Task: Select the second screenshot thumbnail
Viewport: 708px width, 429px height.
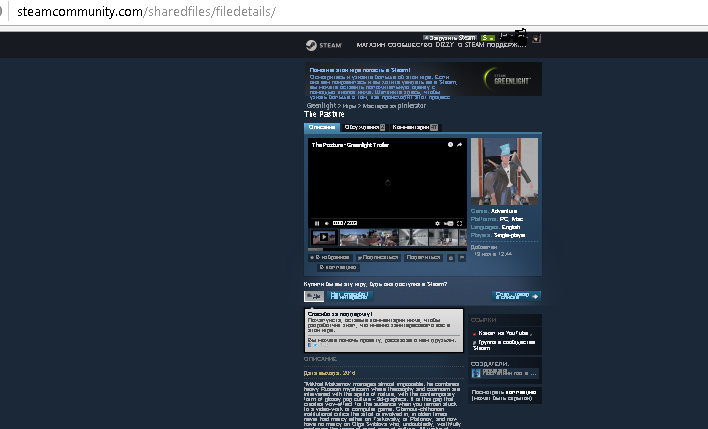Action: (354, 237)
